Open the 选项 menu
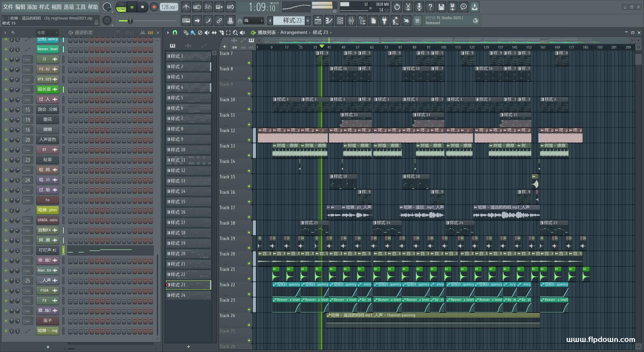Screen dimensions: 644x352 68,7
